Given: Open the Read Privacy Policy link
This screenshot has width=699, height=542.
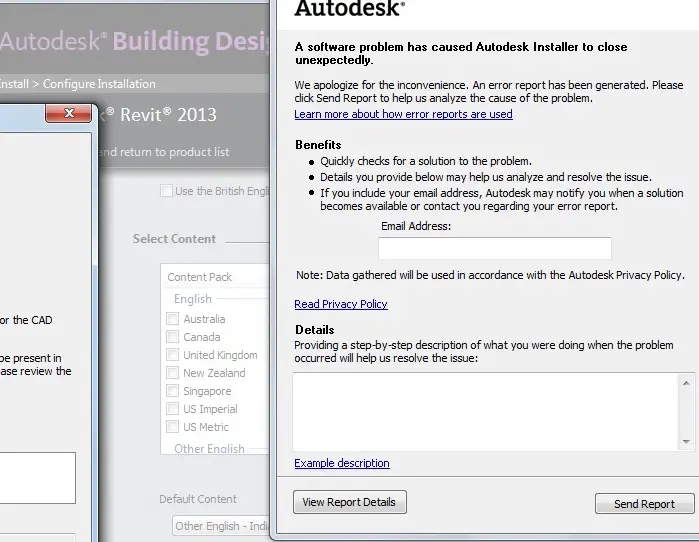Looking at the screenshot, I should pos(341,304).
